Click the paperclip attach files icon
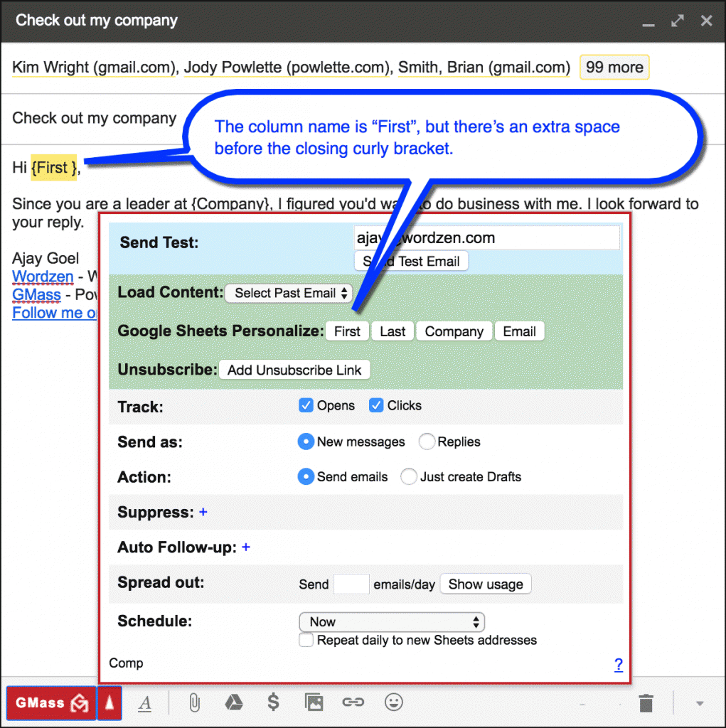Viewport: 726px width, 728px height. coord(193,703)
